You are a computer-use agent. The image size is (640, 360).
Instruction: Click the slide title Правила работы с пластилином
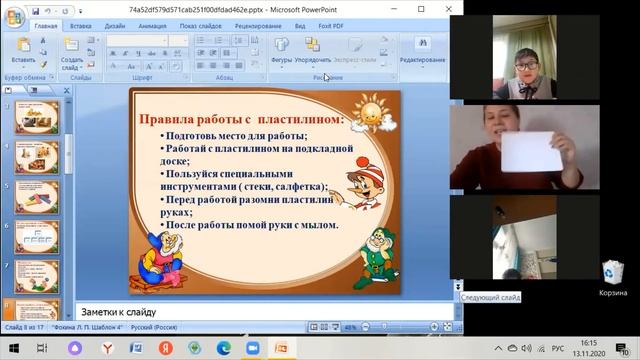pos(242,119)
